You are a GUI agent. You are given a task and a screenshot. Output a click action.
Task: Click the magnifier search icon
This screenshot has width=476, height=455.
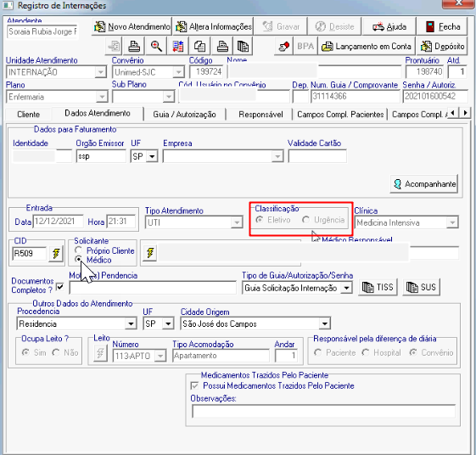click(156, 46)
